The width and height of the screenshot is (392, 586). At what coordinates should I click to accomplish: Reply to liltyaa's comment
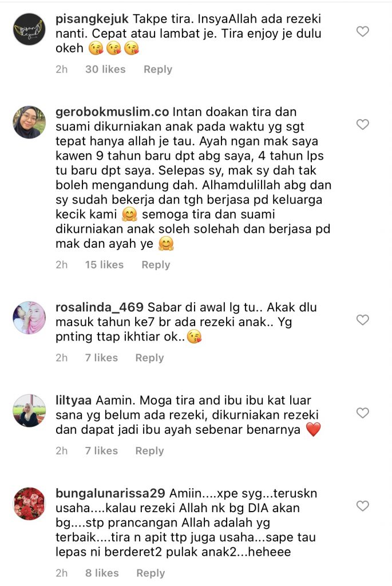[x=149, y=451]
